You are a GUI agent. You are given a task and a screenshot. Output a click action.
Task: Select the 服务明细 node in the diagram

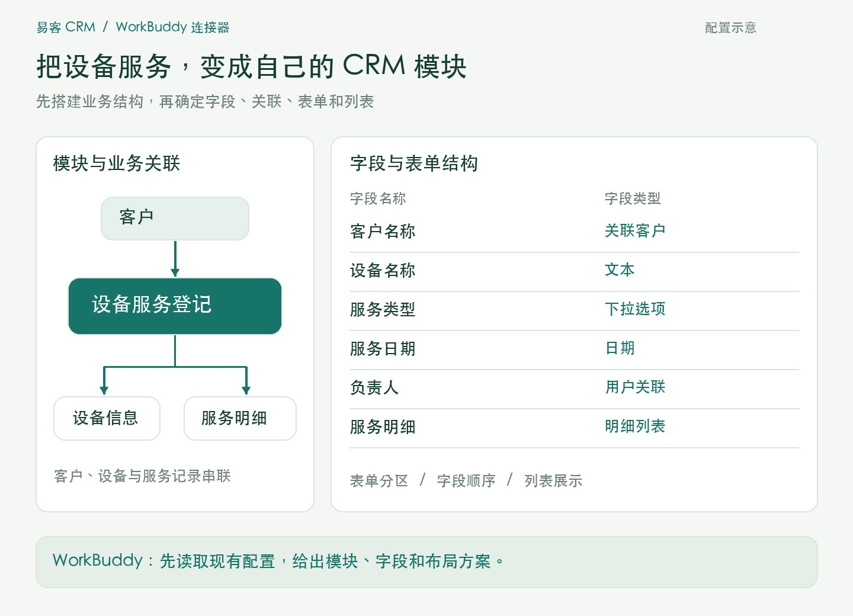240,418
